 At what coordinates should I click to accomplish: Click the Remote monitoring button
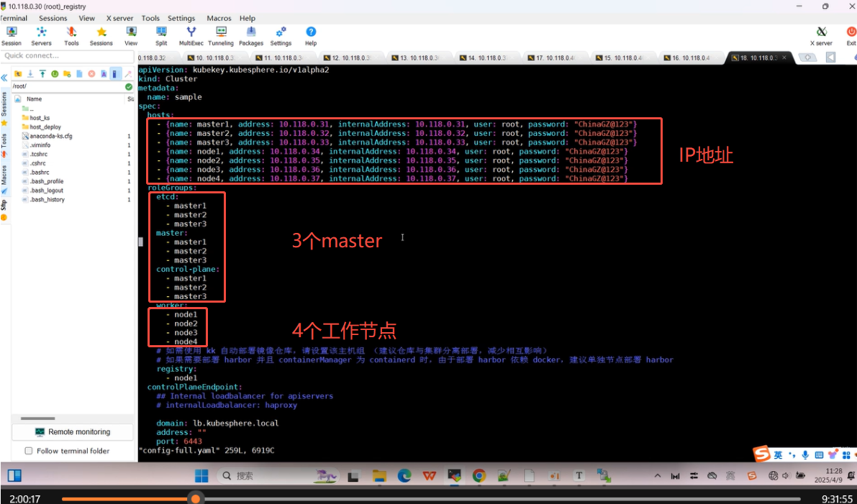tap(72, 432)
